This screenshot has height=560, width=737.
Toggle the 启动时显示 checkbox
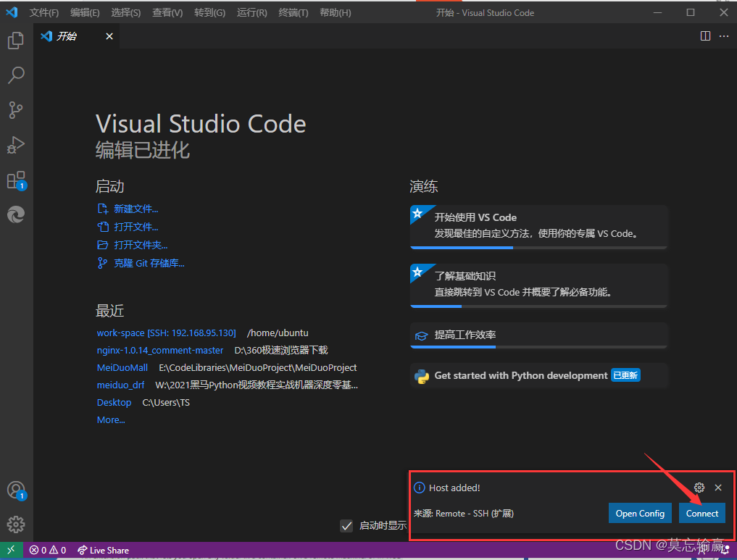click(x=346, y=526)
